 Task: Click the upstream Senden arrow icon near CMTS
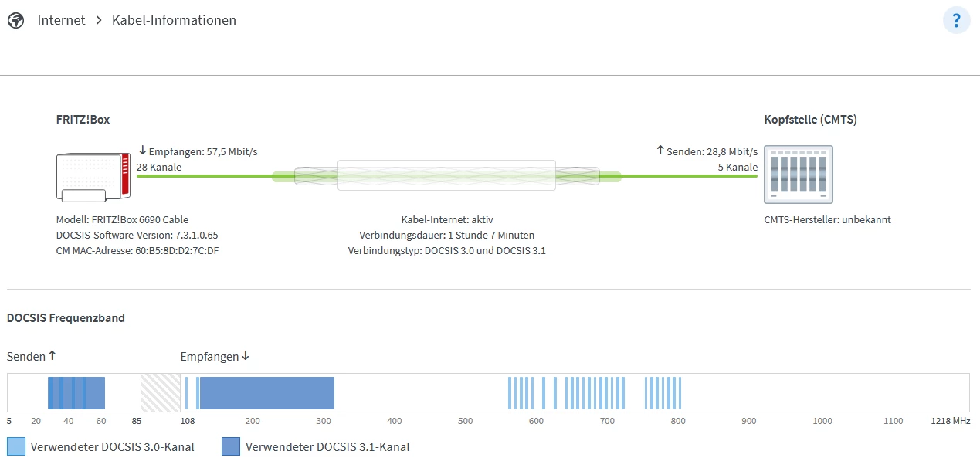pos(660,151)
